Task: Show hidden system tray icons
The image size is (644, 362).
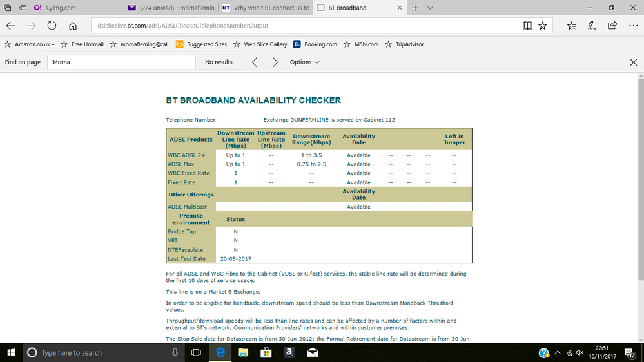Action: click(x=558, y=352)
